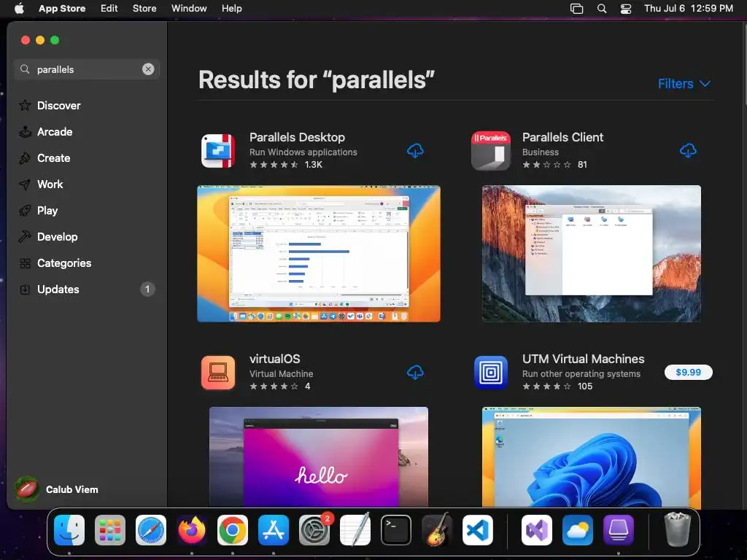This screenshot has width=747, height=560.
Task: Download virtualOS via cloud icon
Action: (x=415, y=372)
